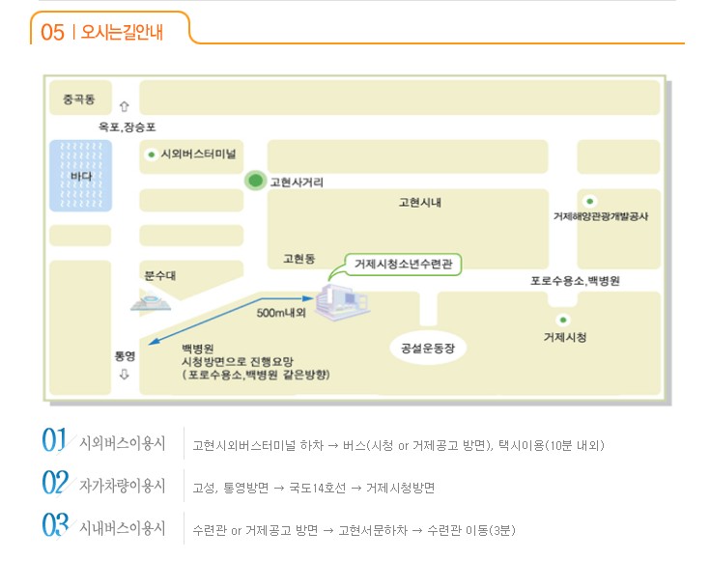710x588 pixels.
Task: Click the 분수대 fountain icon
Action: (150, 301)
